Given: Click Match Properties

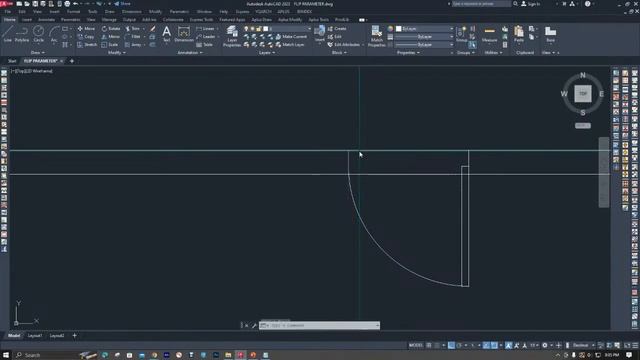Looking at the screenshot, I should pos(376,36).
